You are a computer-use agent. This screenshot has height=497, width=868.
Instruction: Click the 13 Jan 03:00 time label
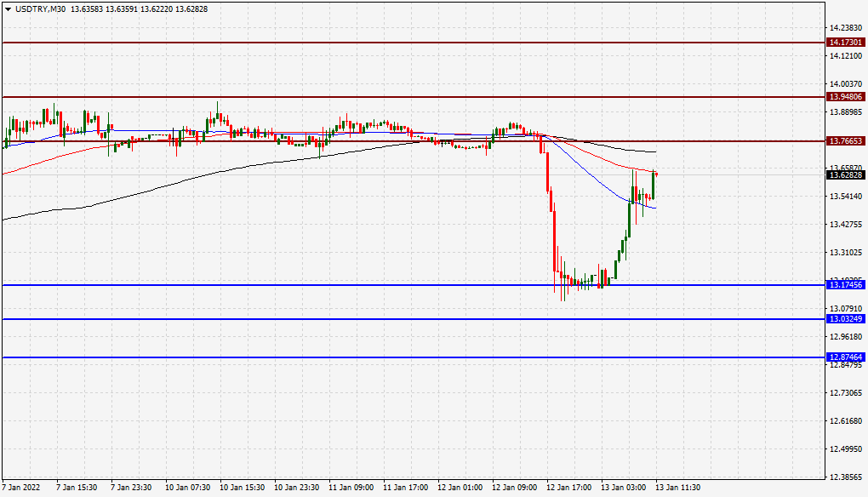pos(623,488)
